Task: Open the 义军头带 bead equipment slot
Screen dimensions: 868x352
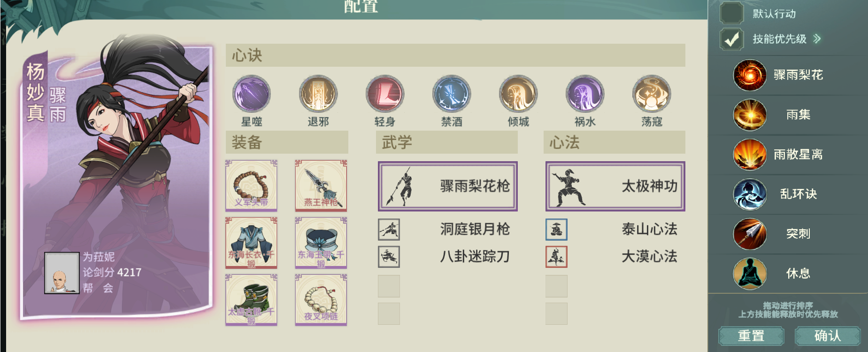Action: [252, 185]
